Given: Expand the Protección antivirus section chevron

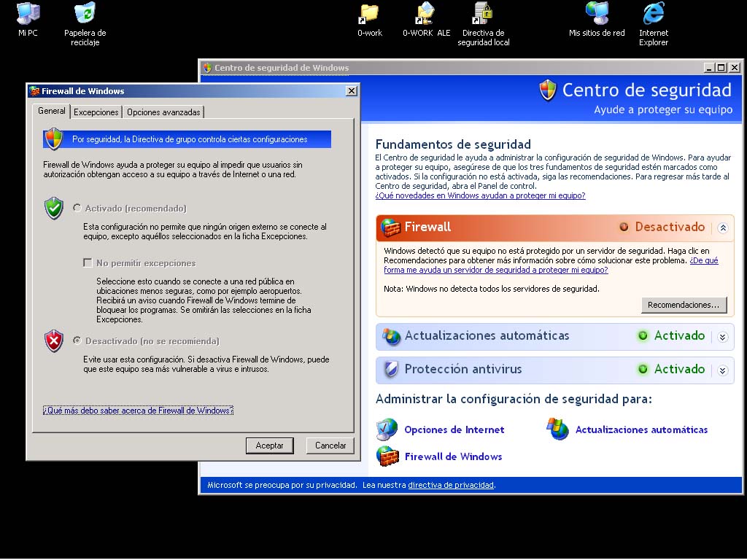Looking at the screenshot, I should 723,370.
